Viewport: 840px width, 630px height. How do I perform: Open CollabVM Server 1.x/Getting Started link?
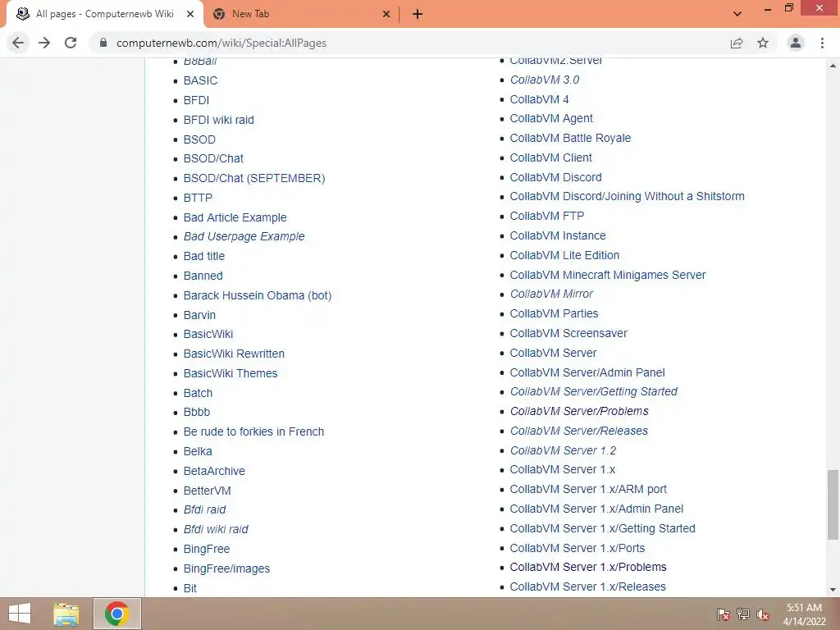pos(603,528)
